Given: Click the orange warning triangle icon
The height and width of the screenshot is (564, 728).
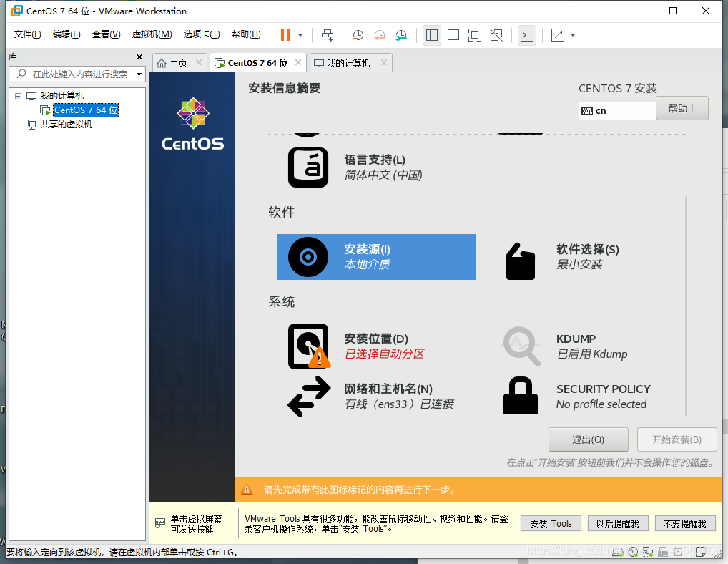Looking at the screenshot, I should point(247,490).
